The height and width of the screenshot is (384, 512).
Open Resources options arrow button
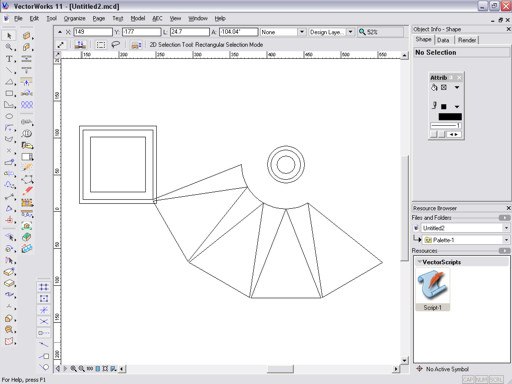pos(504,251)
